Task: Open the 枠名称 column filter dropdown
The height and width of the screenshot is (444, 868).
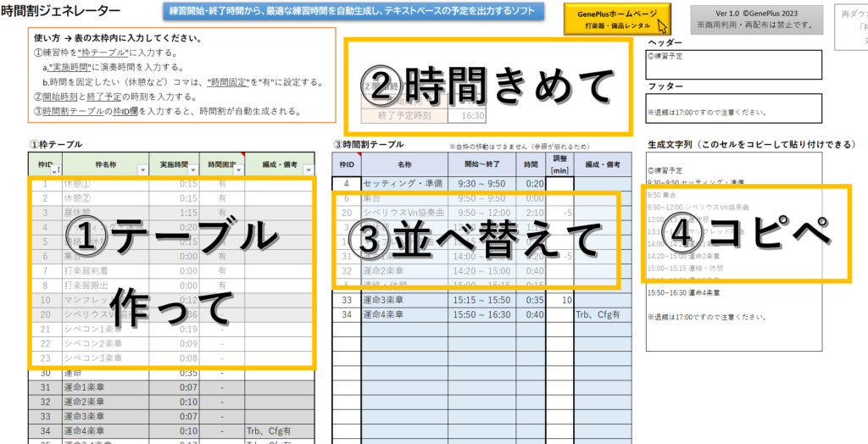Action: tap(141, 170)
